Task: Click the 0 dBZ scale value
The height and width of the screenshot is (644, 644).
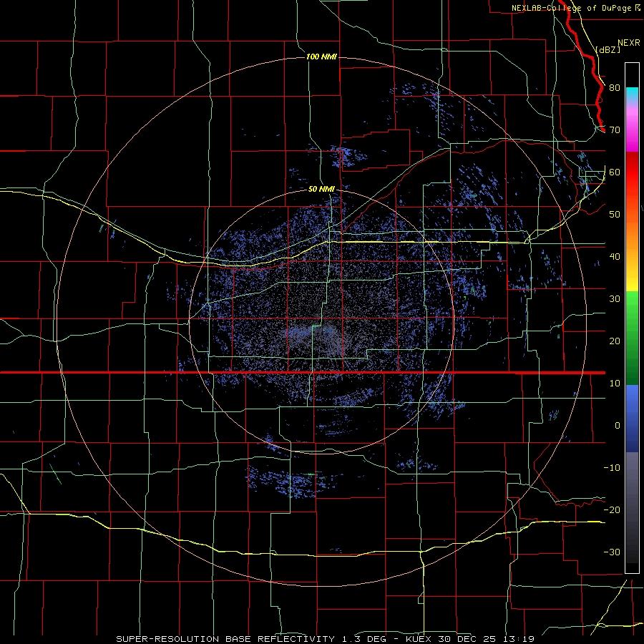Action: click(618, 426)
